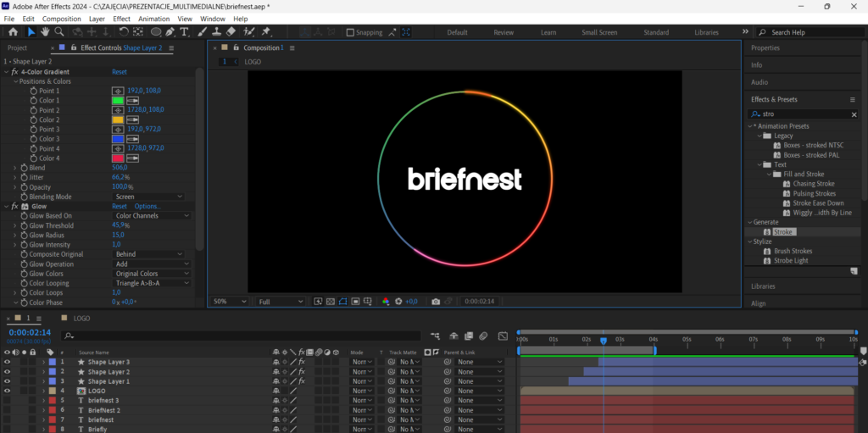Click the Home icon in the toolbar

coord(13,32)
